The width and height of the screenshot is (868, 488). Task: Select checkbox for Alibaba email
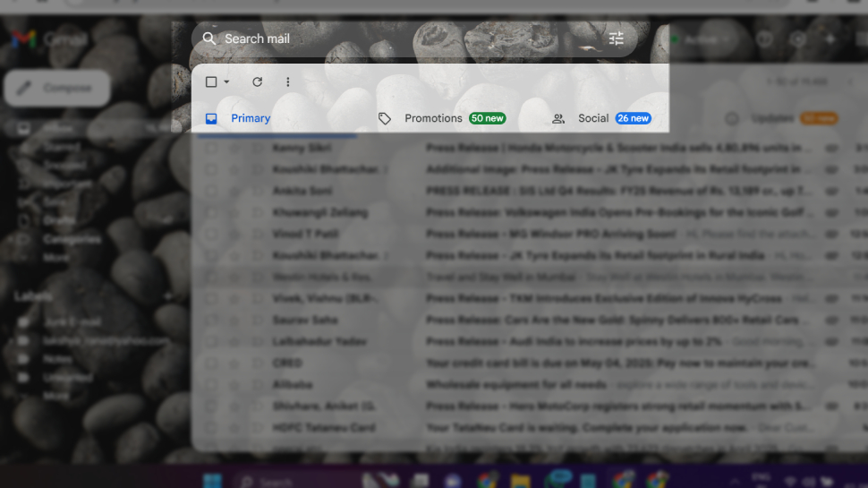click(x=211, y=385)
